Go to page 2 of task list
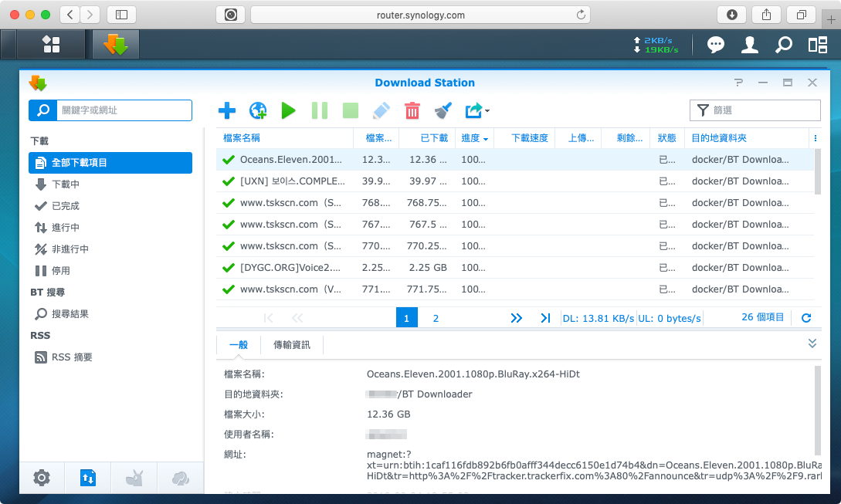This screenshot has width=841, height=504. pos(436,319)
